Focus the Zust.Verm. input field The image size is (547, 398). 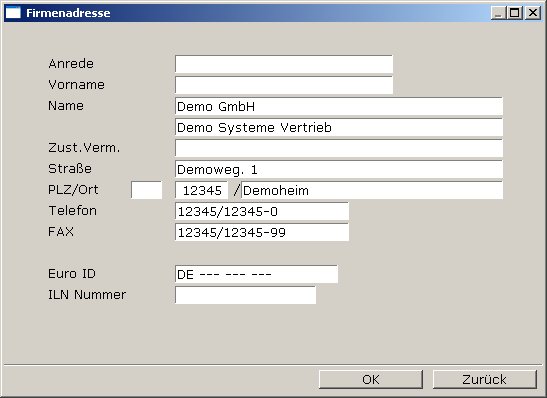tap(339, 148)
